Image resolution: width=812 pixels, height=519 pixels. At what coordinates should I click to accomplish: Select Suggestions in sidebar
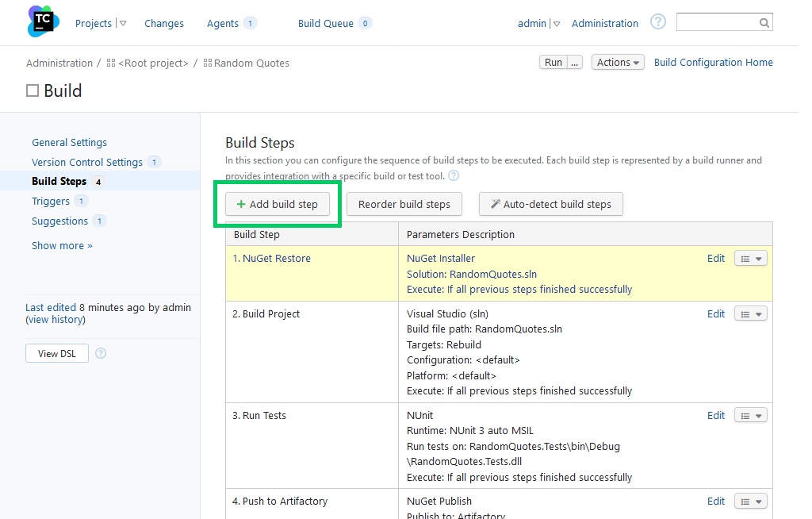click(60, 221)
